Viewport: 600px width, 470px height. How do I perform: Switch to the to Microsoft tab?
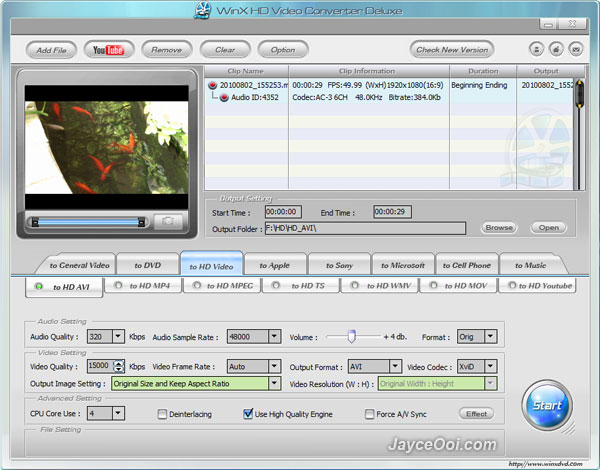403,265
